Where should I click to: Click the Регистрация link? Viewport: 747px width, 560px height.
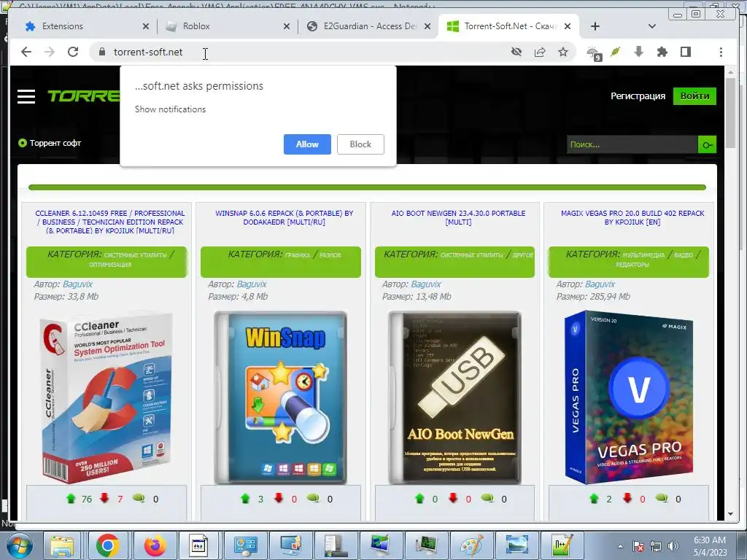pyautogui.click(x=638, y=96)
